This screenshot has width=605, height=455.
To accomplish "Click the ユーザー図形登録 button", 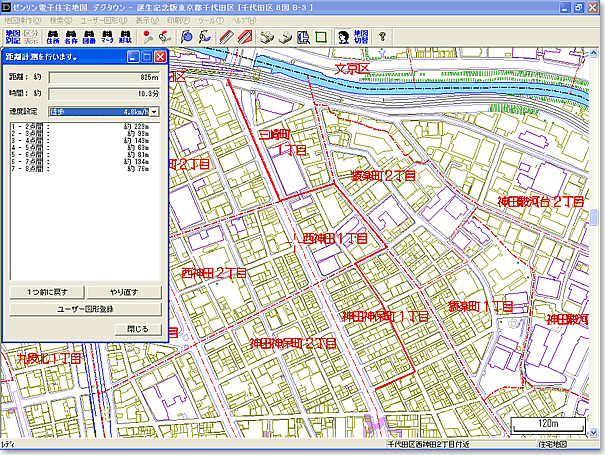I will (x=85, y=309).
